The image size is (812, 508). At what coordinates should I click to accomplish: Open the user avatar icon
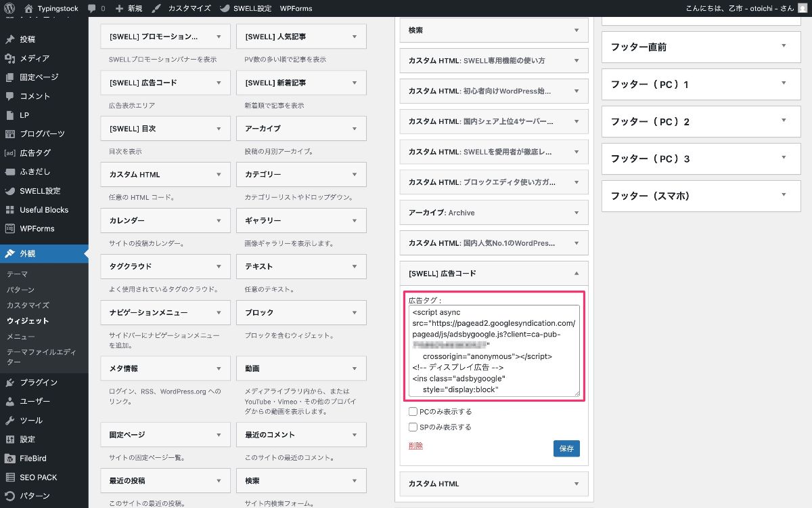[x=803, y=8]
